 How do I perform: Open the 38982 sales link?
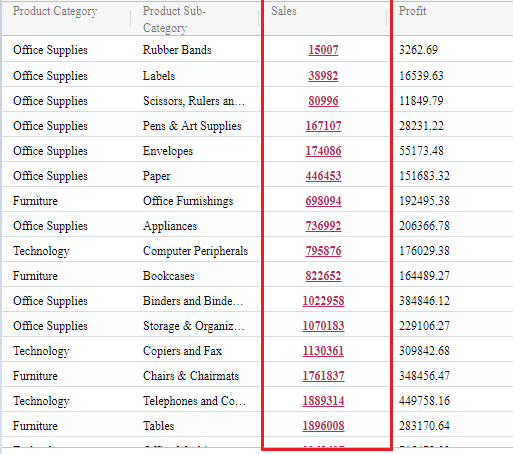[323, 76]
